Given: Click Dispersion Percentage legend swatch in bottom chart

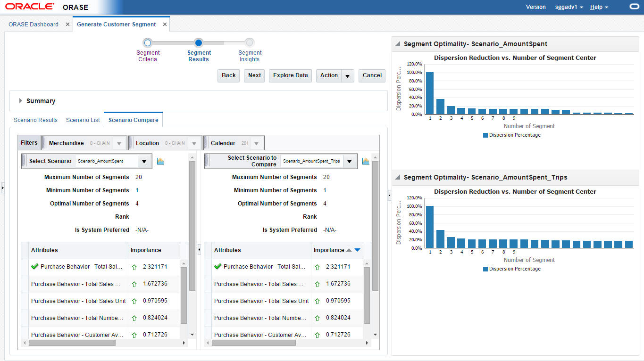Looking at the screenshot, I should 485,269.
